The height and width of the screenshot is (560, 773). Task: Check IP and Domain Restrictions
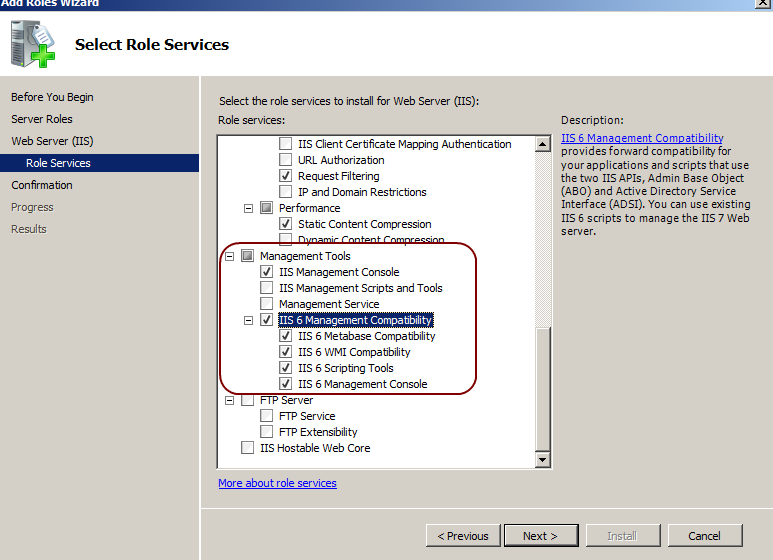coord(285,191)
